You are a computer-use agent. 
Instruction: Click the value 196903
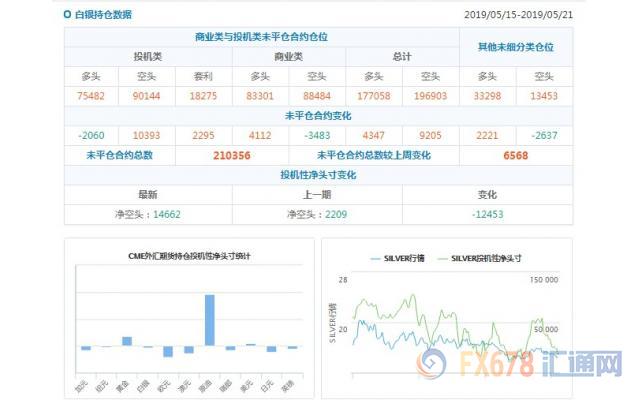[x=431, y=96]
